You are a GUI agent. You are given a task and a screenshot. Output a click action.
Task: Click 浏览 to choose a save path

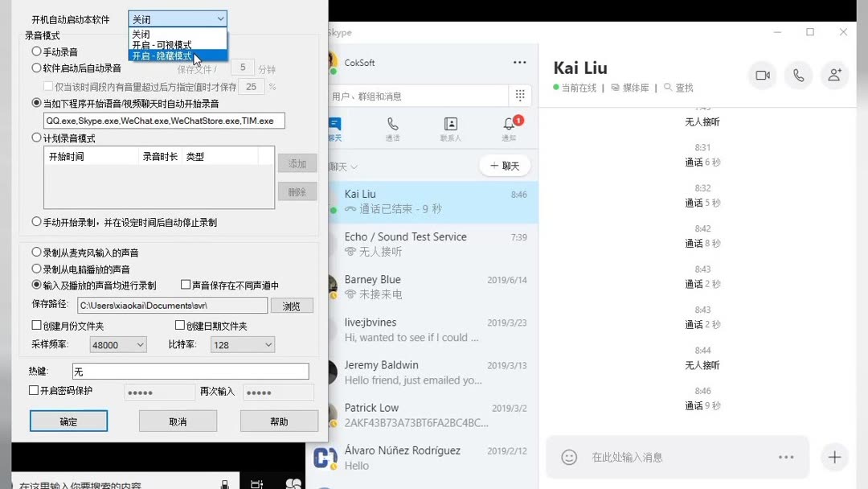pyautogui.click(x=292, y=305)
